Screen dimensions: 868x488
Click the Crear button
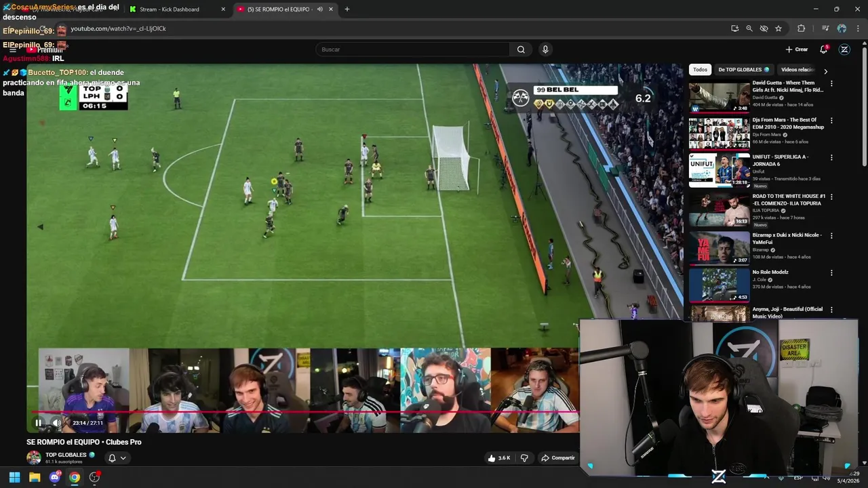click(x=797, y=49)
